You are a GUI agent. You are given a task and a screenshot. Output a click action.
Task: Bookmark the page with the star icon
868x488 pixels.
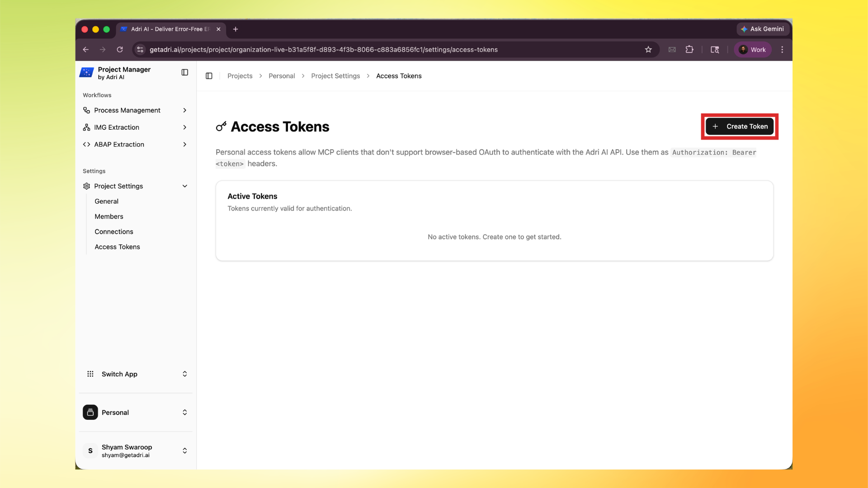point(649,49)
